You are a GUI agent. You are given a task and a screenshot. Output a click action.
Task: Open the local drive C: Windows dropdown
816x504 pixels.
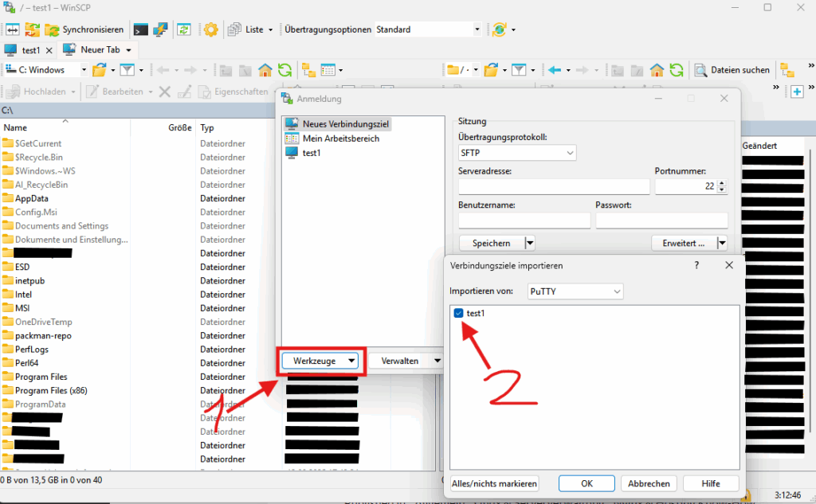coord(46,70)
